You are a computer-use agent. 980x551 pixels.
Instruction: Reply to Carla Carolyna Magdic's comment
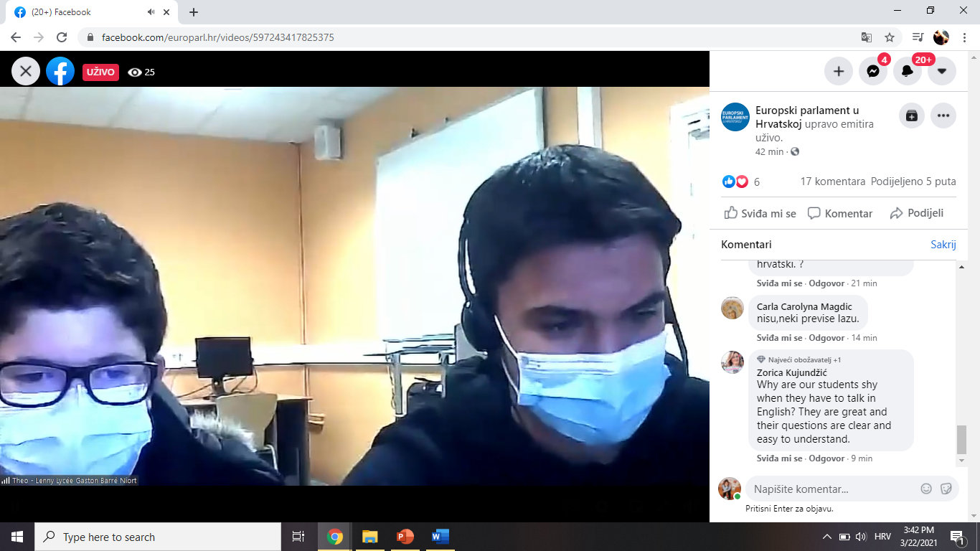pyautogui.click(x=826, y=338)
